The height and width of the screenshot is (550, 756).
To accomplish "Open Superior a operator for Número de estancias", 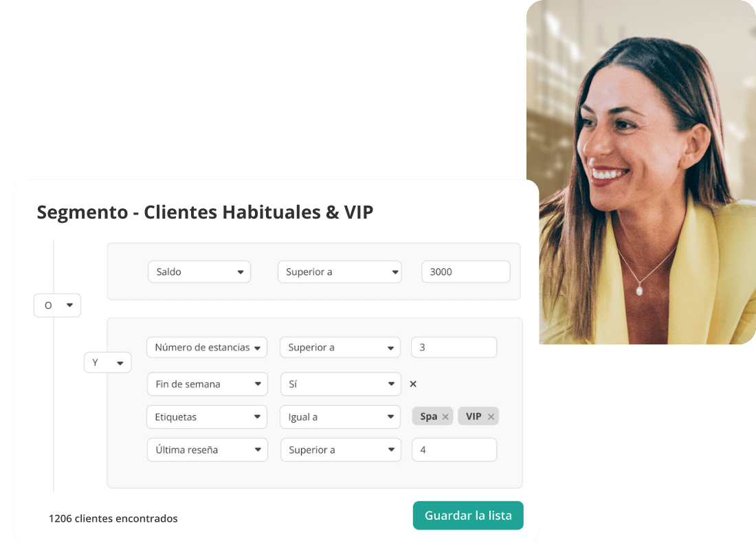I will pos(340,347).
